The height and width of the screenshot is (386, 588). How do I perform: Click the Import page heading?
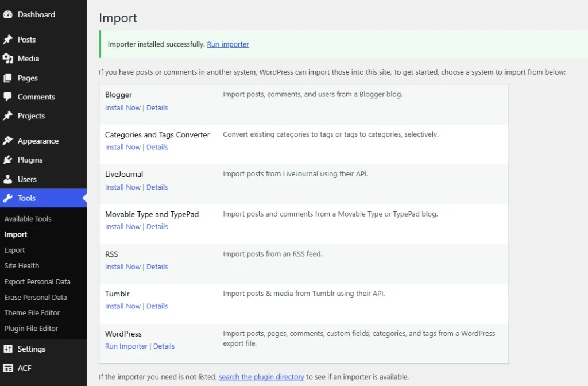click(x=118, y=18)
